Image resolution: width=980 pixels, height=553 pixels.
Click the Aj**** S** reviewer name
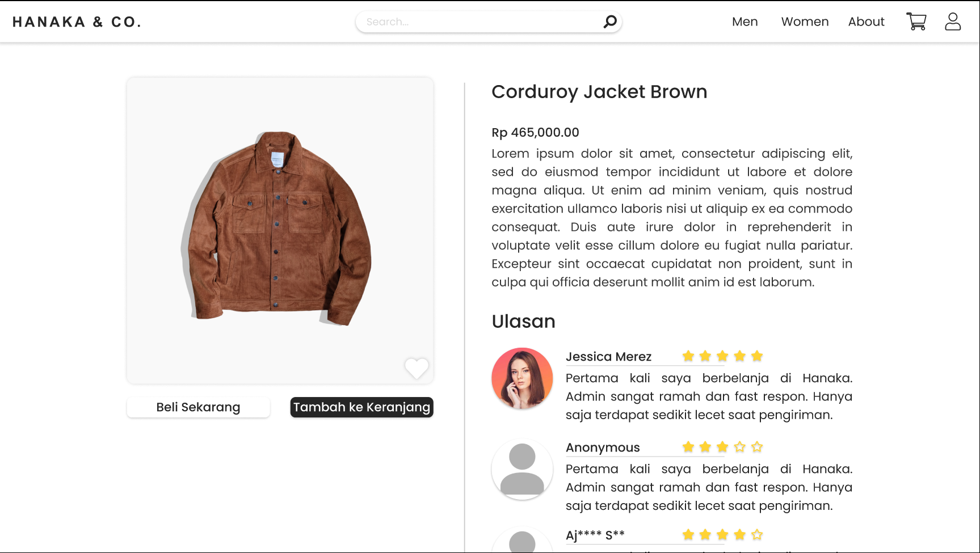[595, 535]
